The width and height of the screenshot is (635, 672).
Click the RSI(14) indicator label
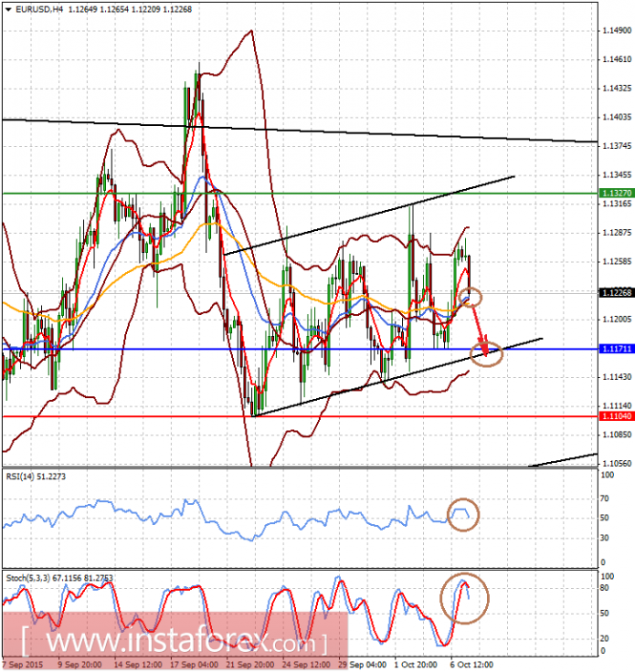(x=36, y=477)
